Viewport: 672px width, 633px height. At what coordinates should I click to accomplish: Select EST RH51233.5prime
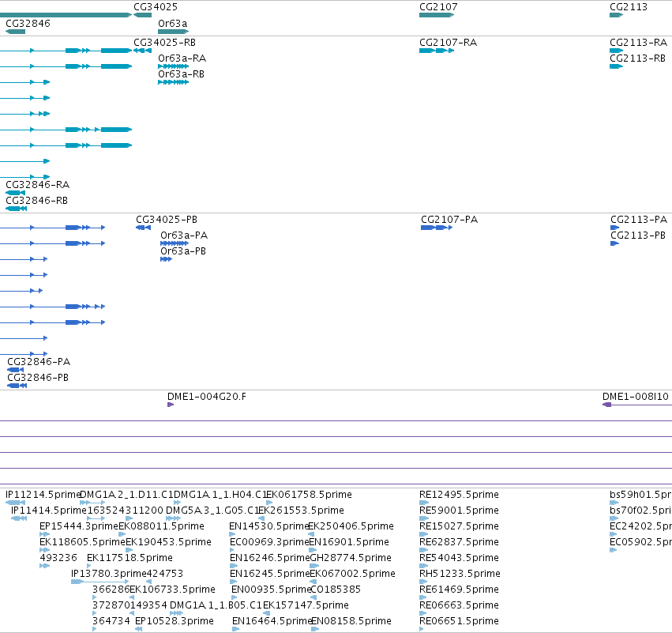[460, 574]
